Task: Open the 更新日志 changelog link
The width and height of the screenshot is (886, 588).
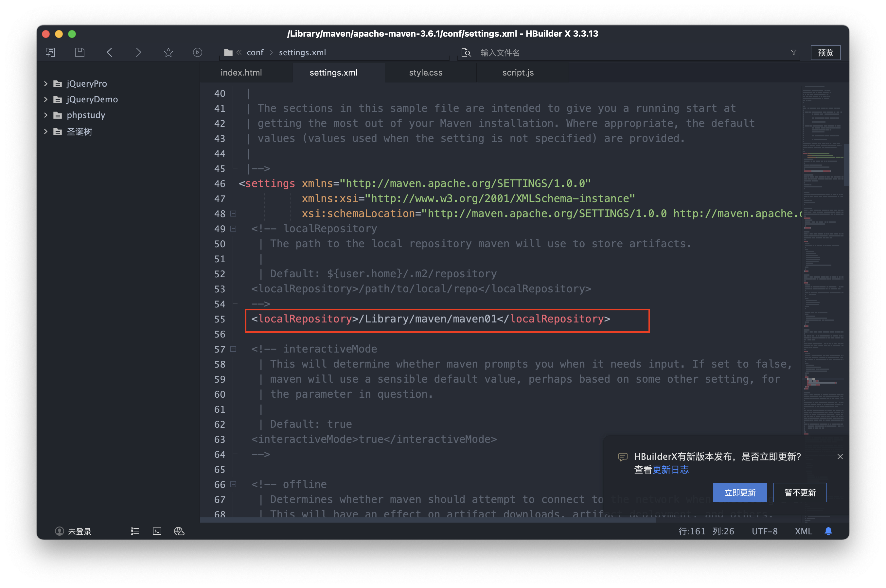Action: tap(670, 470)
